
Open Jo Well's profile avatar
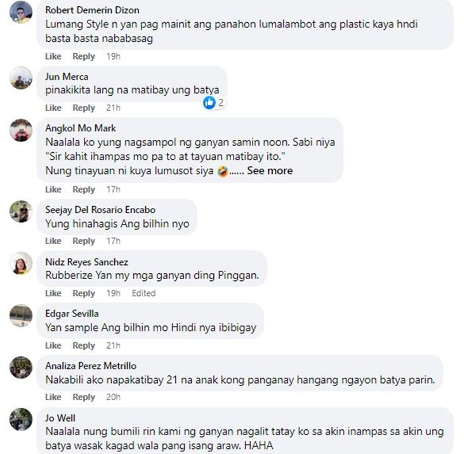pos(21,419)
